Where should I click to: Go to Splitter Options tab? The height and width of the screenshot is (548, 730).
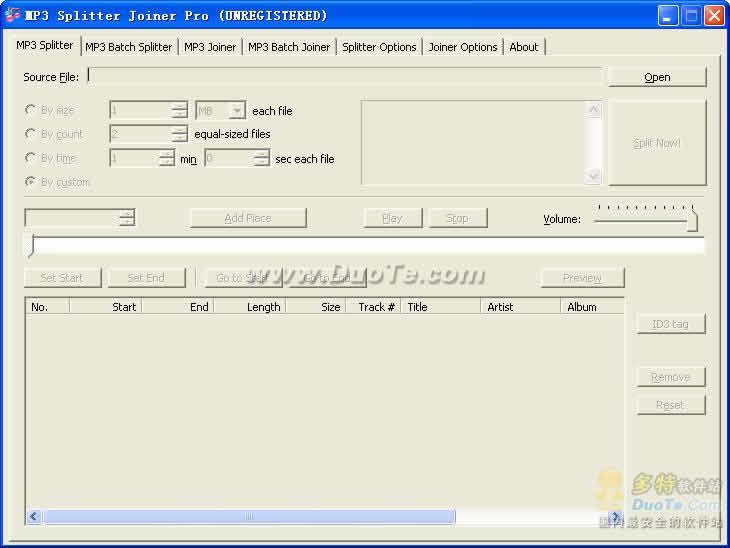(x=379, y=47)
